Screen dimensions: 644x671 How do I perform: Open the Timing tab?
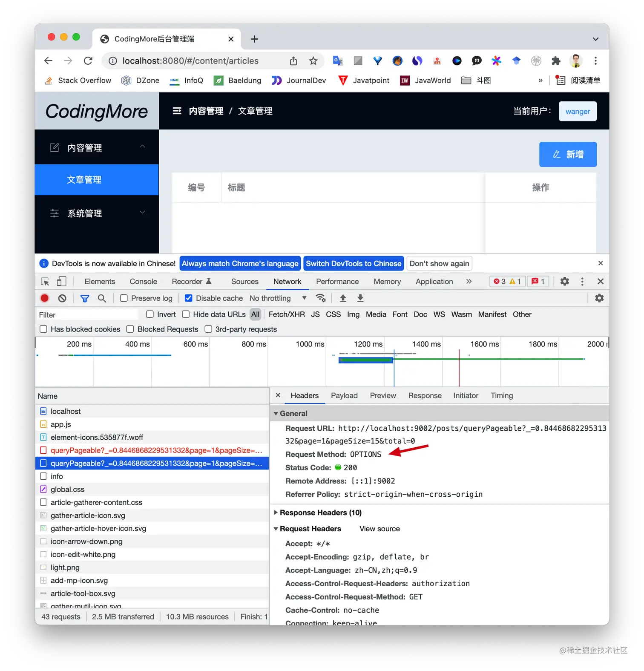pos(502,396)
